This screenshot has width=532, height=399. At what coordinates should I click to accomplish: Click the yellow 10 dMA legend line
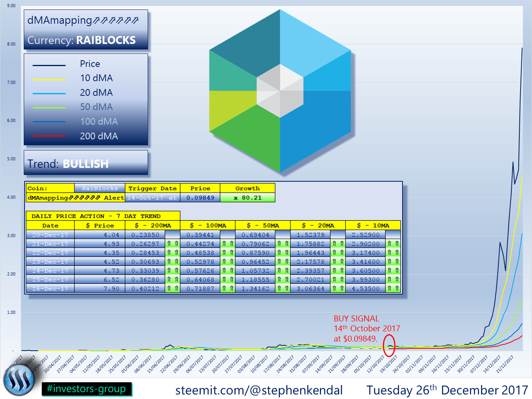49,80
